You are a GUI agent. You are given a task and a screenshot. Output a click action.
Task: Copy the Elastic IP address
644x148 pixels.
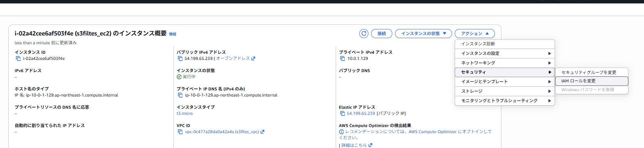[343, 113]
